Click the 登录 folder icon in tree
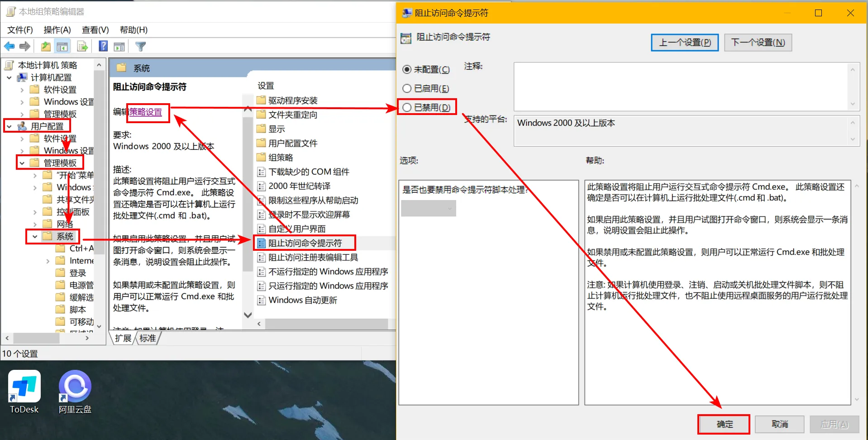868x440 pixels. tap(60, 273)
